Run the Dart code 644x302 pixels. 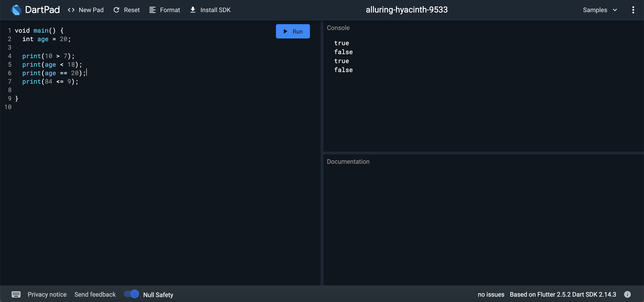click(x=293, y=31)
